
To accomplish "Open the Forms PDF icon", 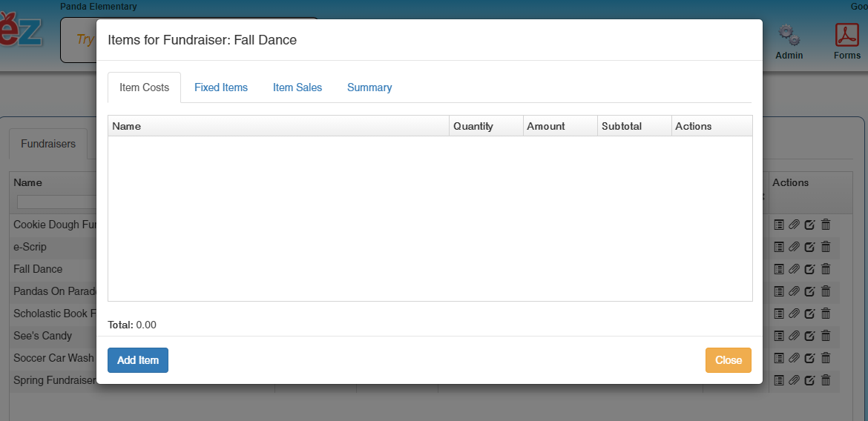I will (x=846, y=36).
